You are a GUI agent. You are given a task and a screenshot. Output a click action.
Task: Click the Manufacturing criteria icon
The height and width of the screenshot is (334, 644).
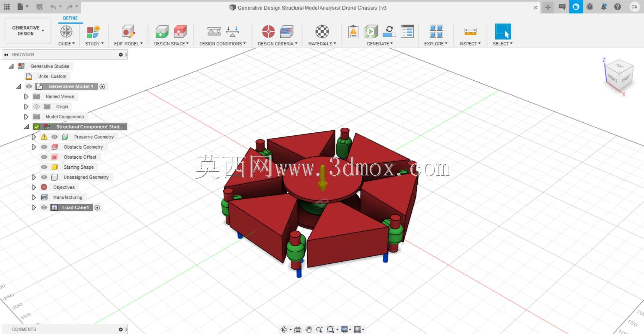point(286,32)
